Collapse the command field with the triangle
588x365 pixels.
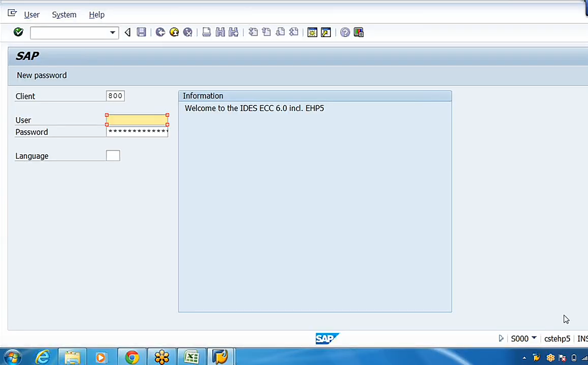click(x=127, y=33)
